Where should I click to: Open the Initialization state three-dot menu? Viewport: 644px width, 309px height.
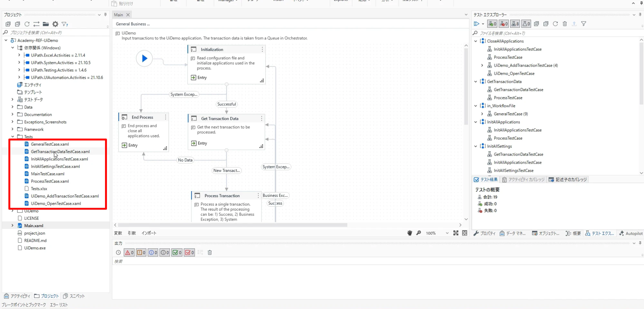pyautogui.click(x=262, y=49)
